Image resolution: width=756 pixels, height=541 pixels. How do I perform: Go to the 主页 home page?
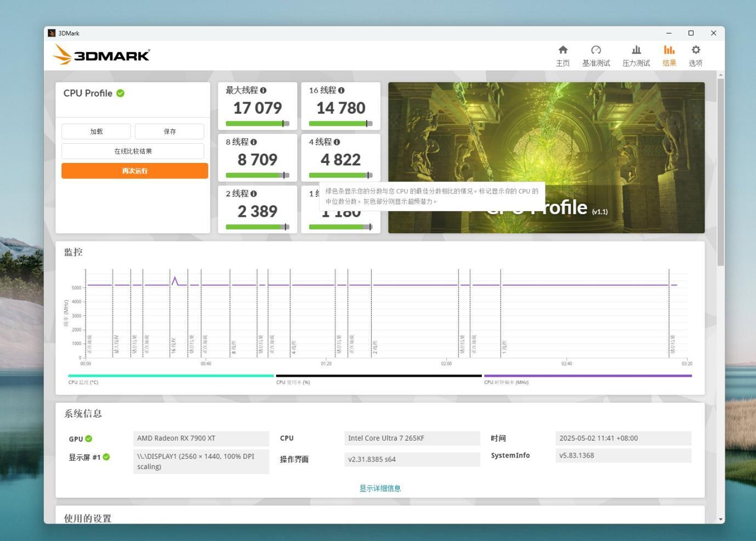click(562, 56)
